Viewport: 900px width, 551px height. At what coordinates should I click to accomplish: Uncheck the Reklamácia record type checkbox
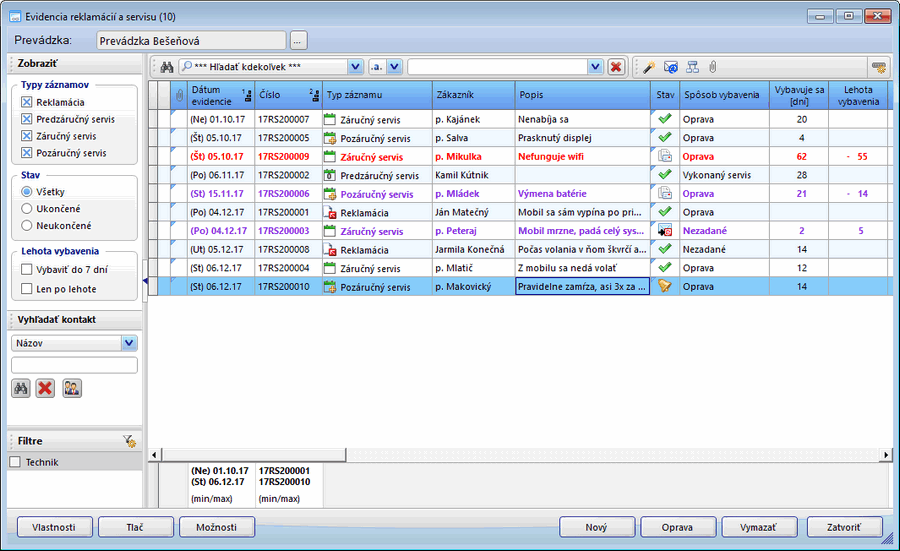point(28,102)
